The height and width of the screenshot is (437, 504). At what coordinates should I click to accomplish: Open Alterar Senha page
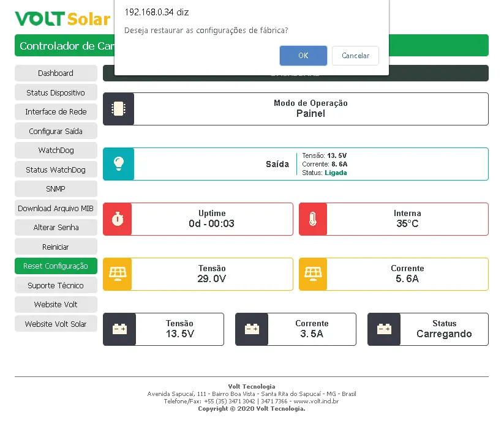click(x=56, y=227)
